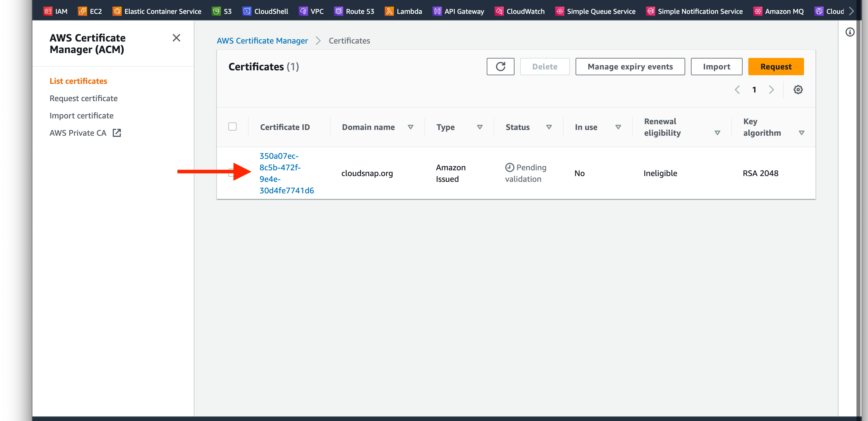Image resolution: width=868 pixels, height=421 pixels.
Task: Sort by Domain name column arrow
Action: (410, 127)
